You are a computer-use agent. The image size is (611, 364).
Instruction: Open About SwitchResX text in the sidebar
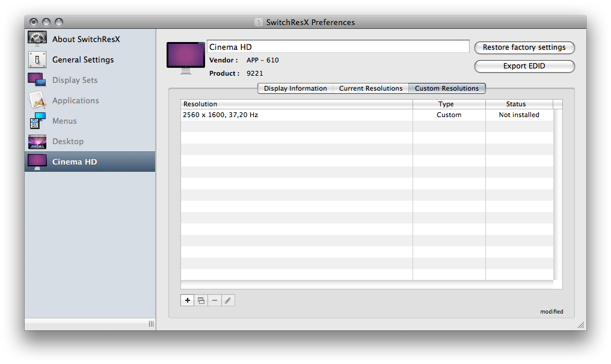pyautogui.click(x=86, y=39)
